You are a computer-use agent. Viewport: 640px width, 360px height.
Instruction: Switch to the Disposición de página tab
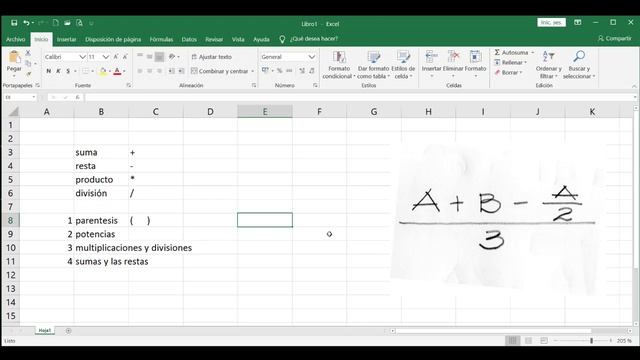click(x=113, y=39)
